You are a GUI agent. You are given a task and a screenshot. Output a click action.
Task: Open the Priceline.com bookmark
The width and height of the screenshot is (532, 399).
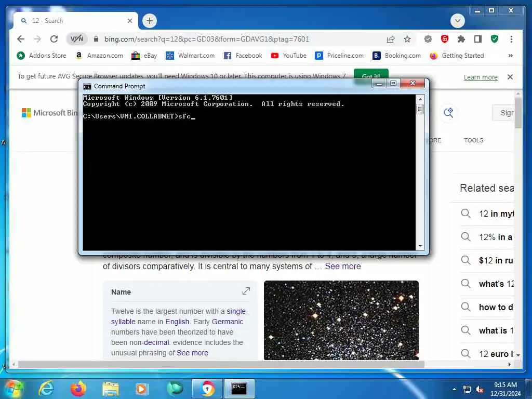339,56
